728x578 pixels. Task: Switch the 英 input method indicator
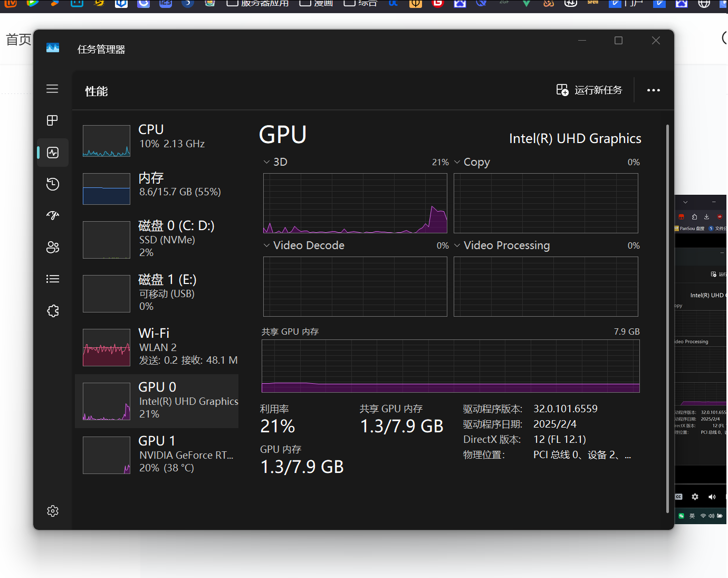pos(692,516)
